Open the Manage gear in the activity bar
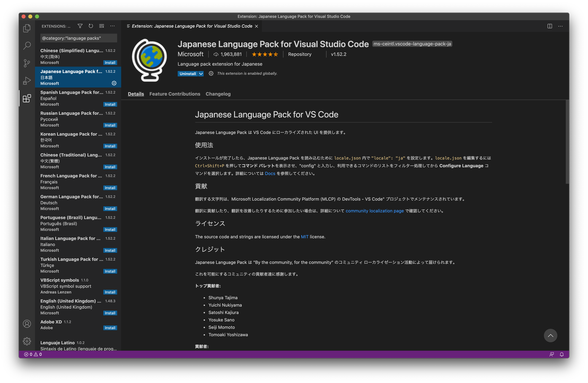The width and height of the screenshot is (588, 383). point(27,341)
